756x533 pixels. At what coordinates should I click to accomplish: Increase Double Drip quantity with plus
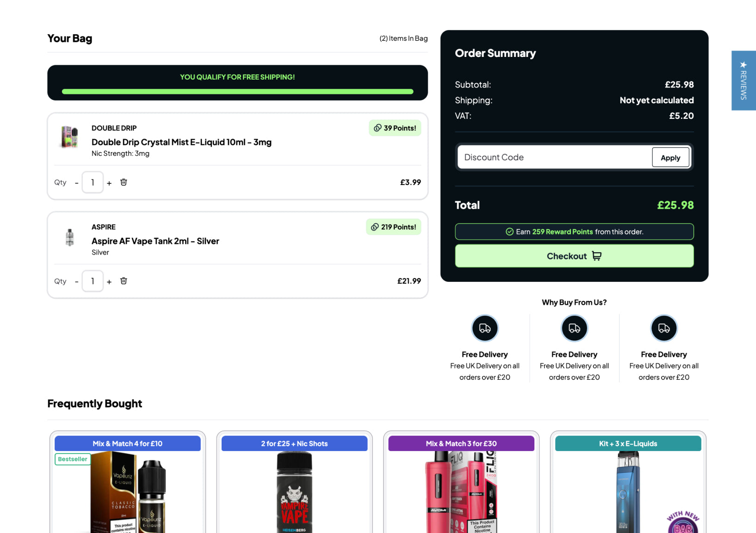point(109,183)
